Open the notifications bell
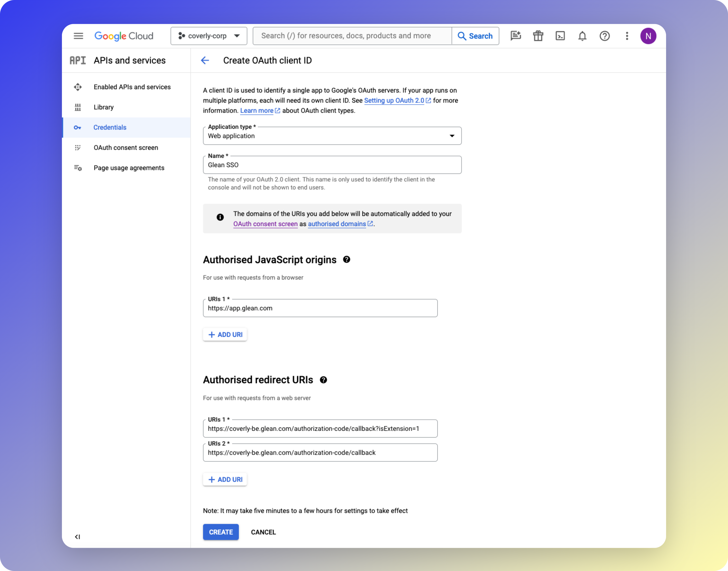728x571 pixels. point(582,36)
